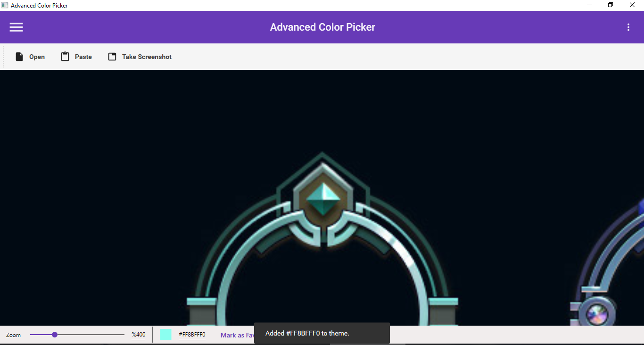
Task: Click the Paste button label
Action: coord(83,57)
